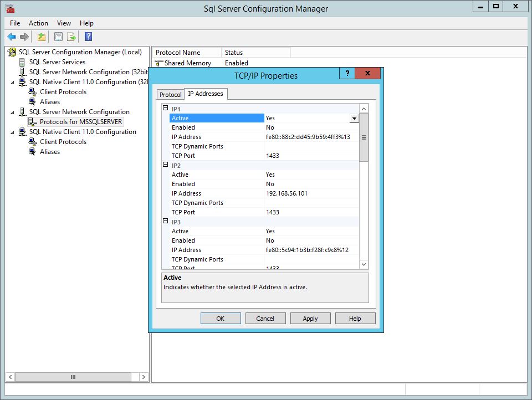
Task: Click the IP address list scroll up arrow
Action: click(x=364, y=109)
